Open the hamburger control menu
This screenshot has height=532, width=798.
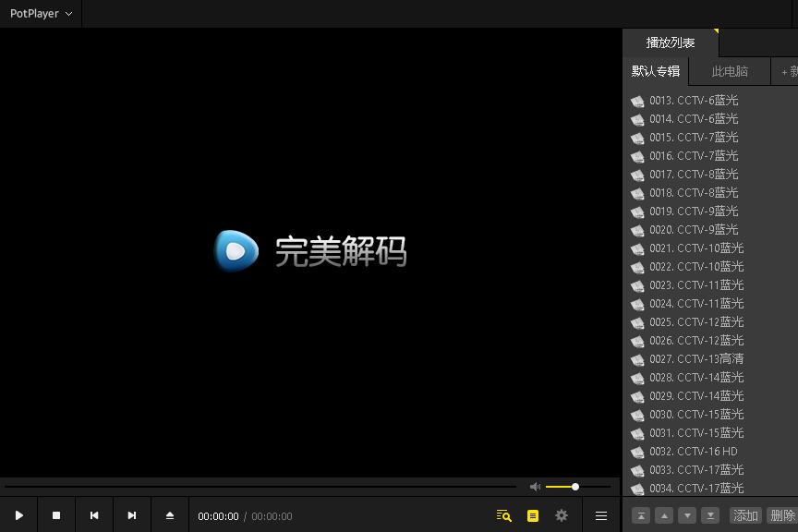(x=600, y=515)
